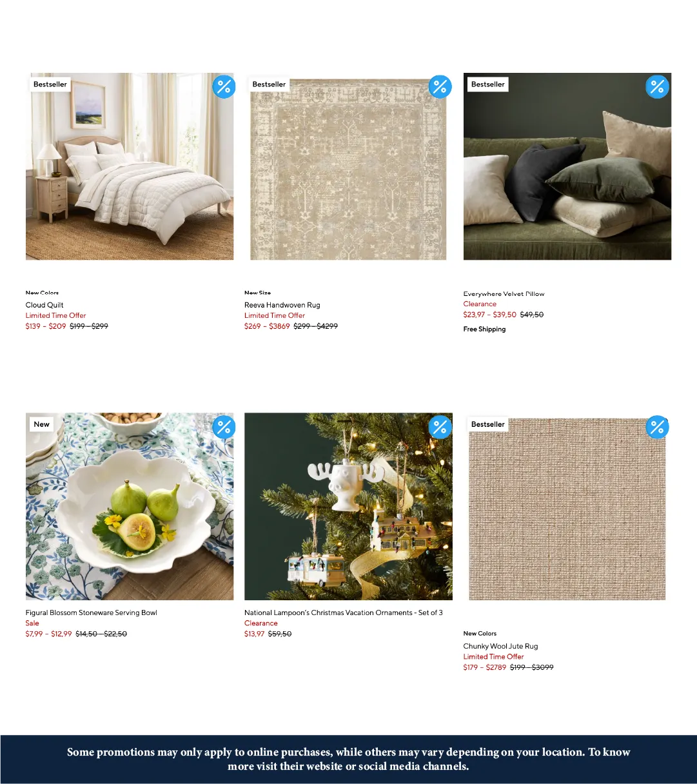
Task: Open the Reeva Handwoven Rug product title
Action: tap(282, 305)
